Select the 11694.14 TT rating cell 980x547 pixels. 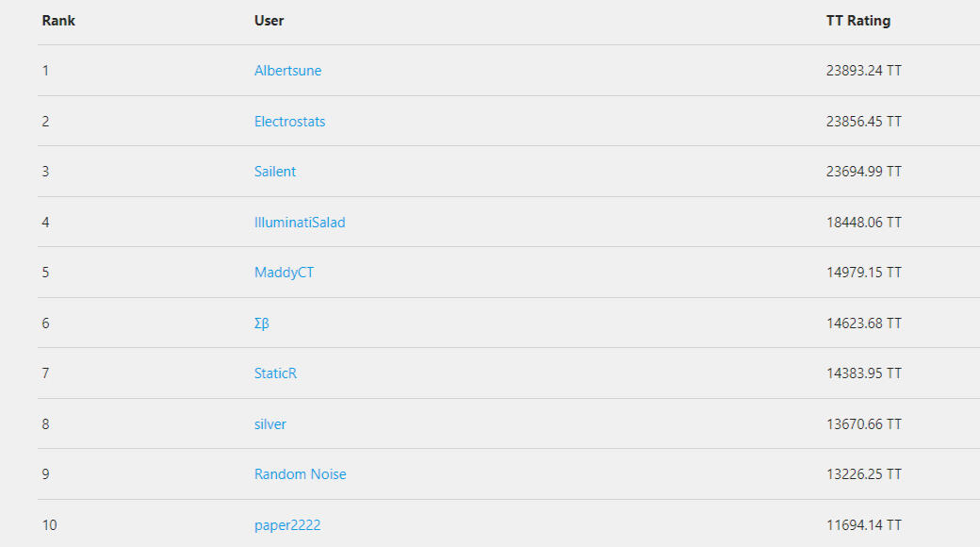click(863, 525)
